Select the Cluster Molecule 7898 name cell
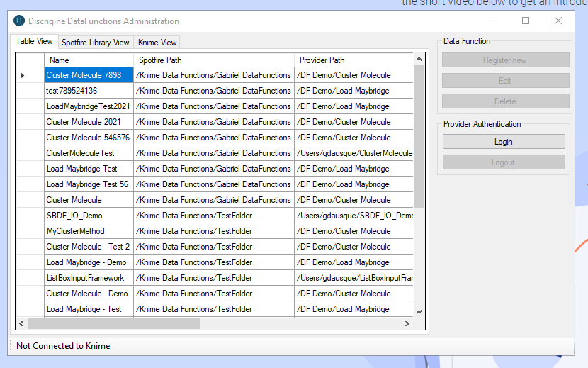The width and height of the screenshot is (588, 368). pyautogui.click(x=89, y=75)
